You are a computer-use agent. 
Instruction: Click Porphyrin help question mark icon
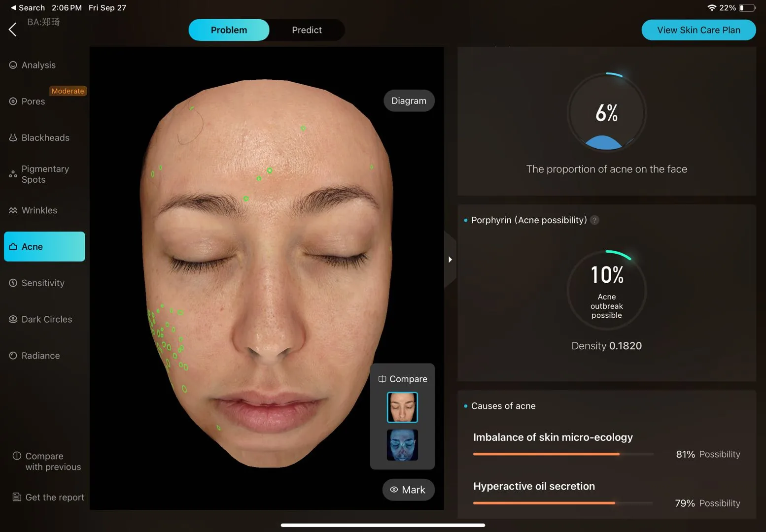pos(595,220)
